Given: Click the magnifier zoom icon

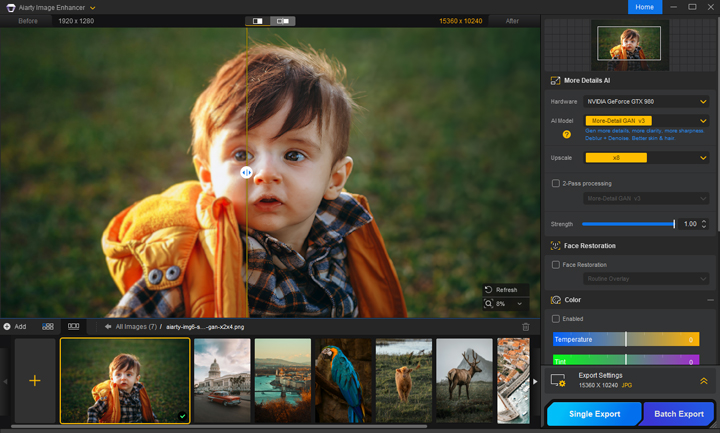Looking at the screenshot, I should (x=489, y=304).
